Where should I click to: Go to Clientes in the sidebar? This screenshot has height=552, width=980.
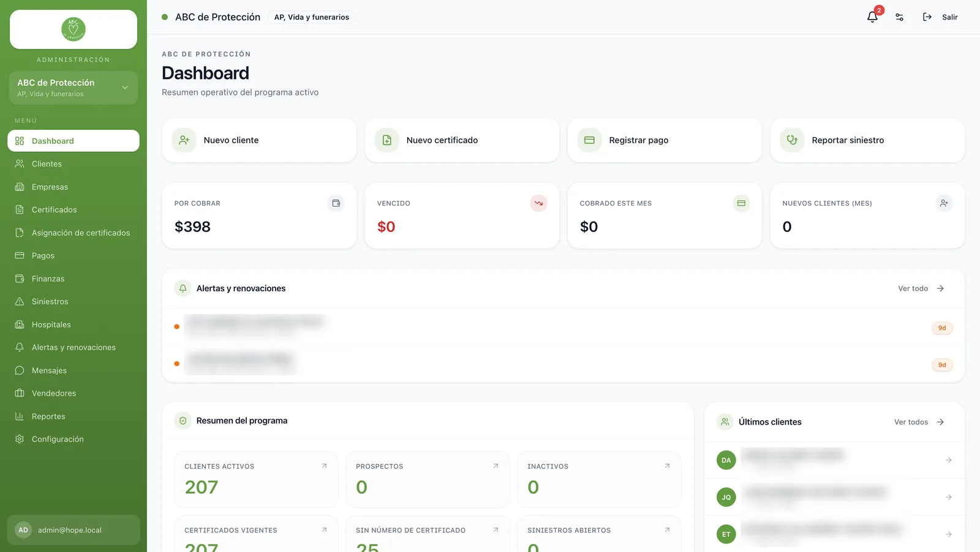73,164
